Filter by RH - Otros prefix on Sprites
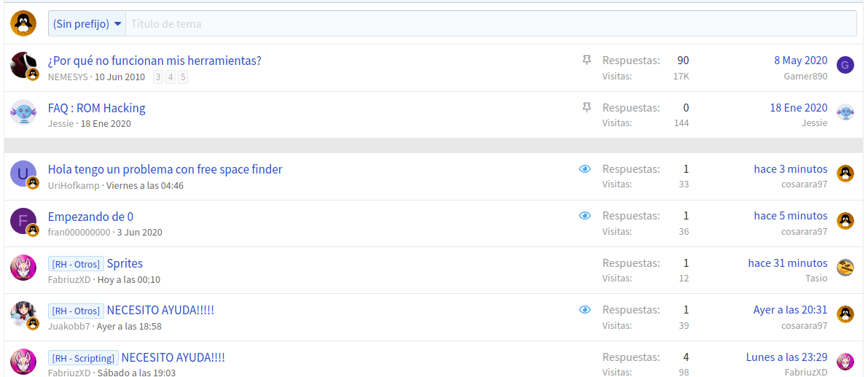Image resolution: width=868 pixels, height=377 pixels. tap(76, 264)
